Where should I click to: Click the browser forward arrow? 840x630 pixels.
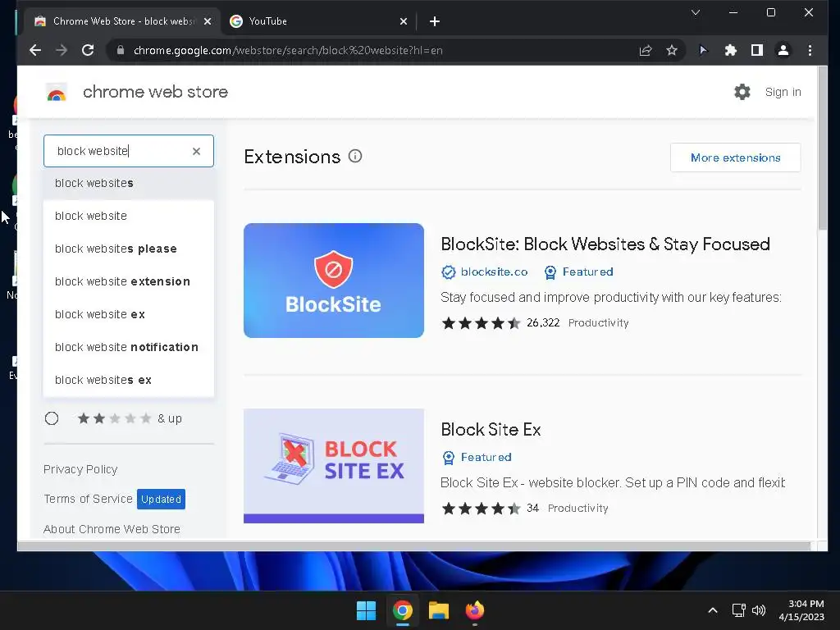[x=62, y=50]
